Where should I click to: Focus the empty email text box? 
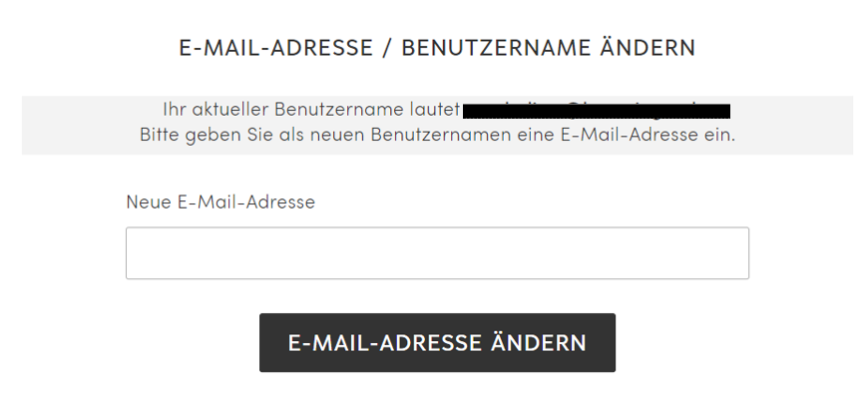point(437,252)
